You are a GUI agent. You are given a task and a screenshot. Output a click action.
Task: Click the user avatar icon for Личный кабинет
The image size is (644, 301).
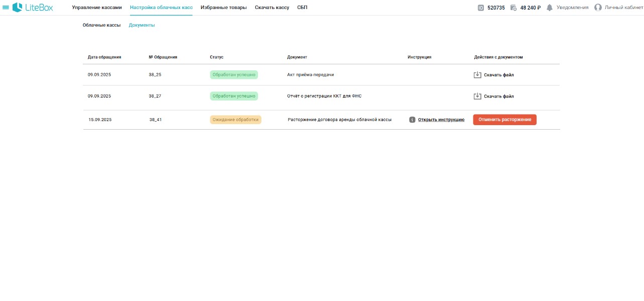[x=598, y=8]
